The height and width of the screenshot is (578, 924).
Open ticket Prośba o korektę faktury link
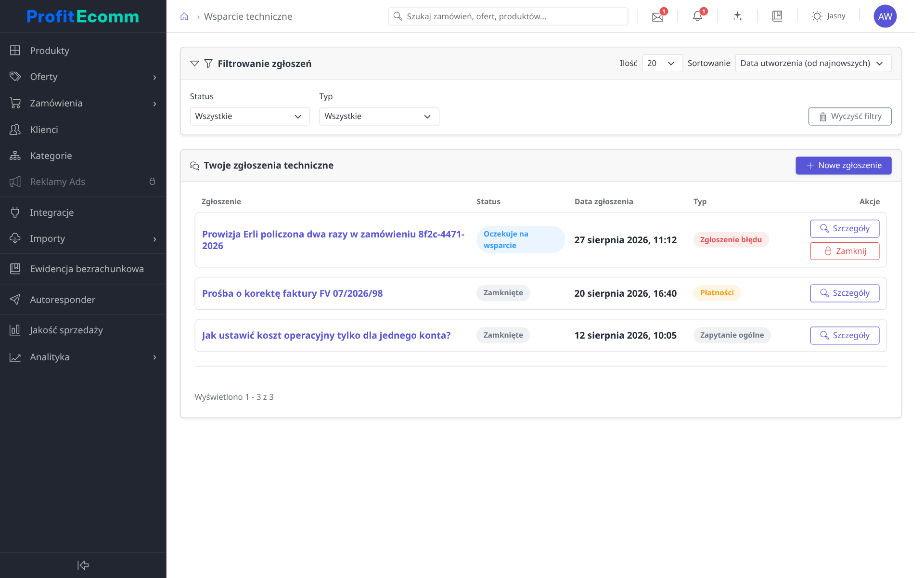(x=292, y=293)
